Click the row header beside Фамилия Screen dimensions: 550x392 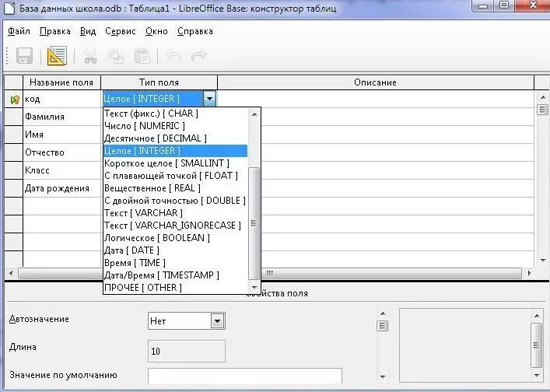point(14,117)
